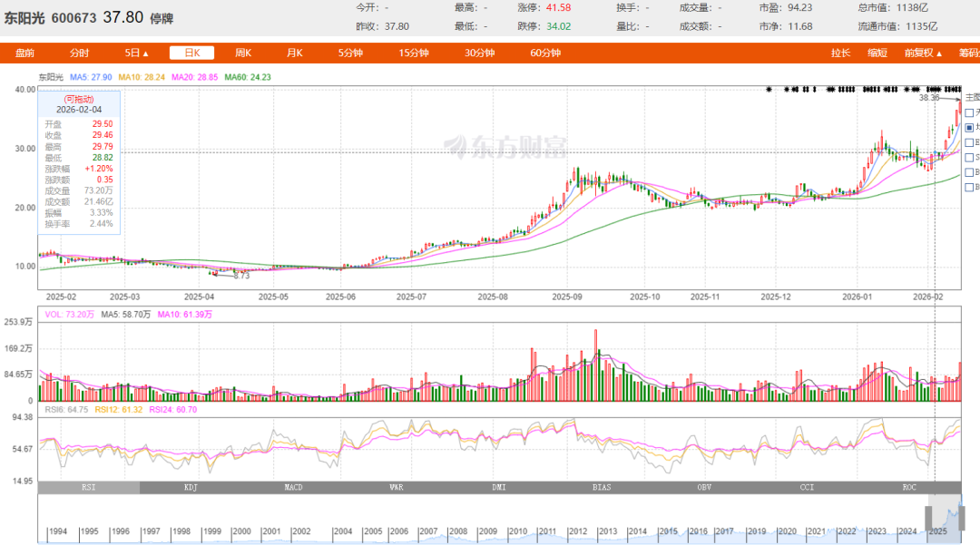Switch to the 分时 chart tab

pos(79,54)
